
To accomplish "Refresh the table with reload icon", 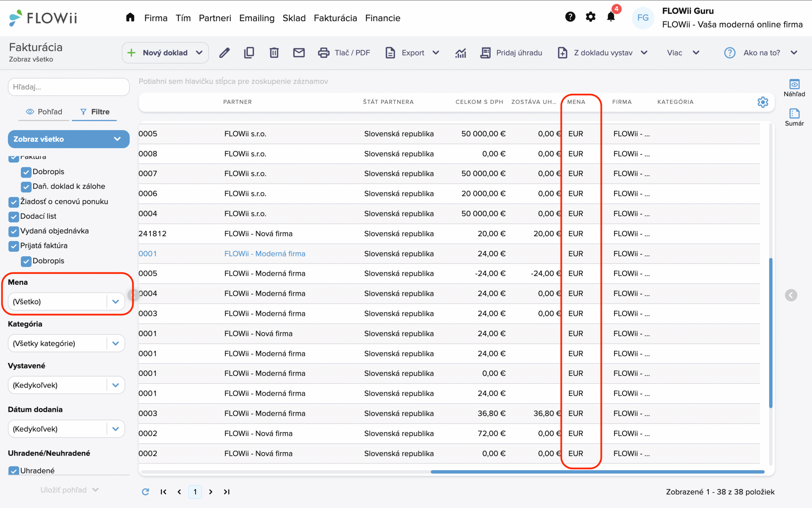I will click(145, 492).
